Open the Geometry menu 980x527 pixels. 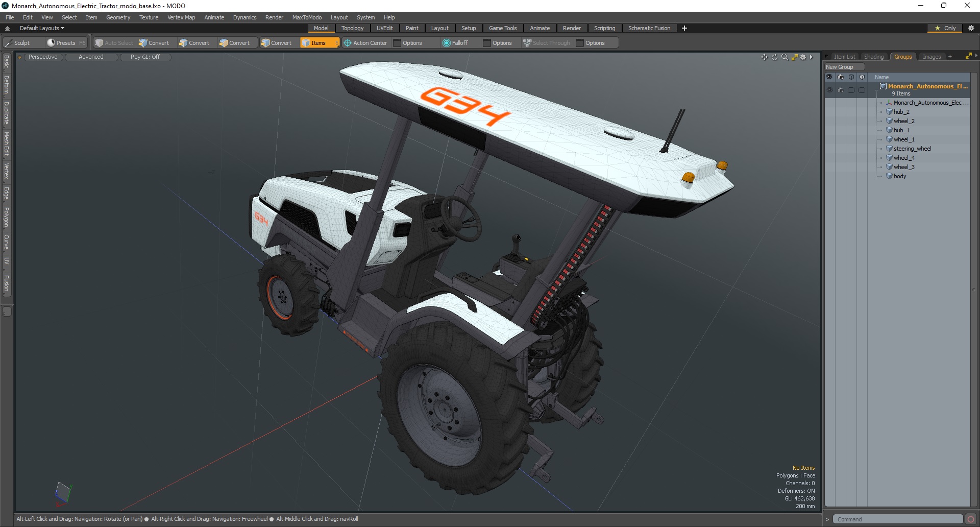click(118, 17)
